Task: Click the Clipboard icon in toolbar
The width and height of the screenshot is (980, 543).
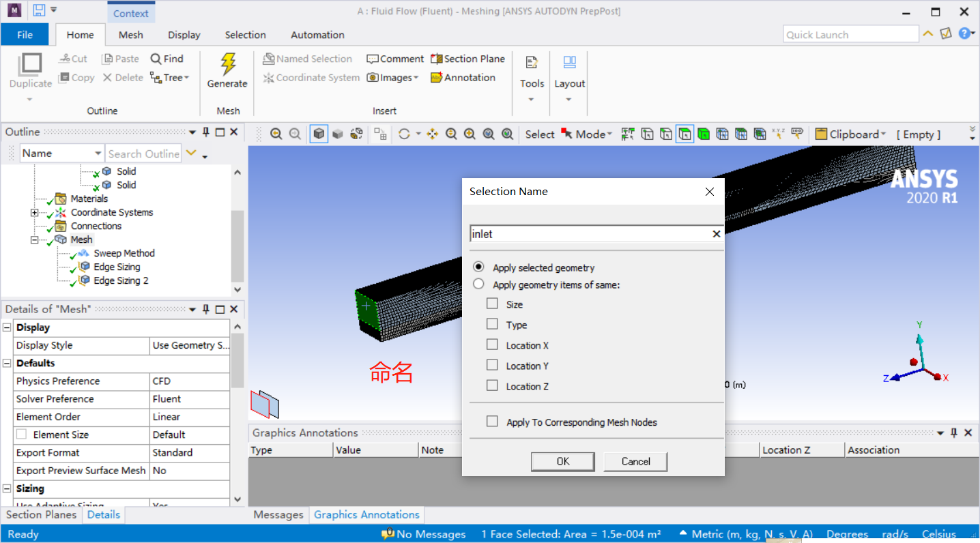Action: pos(821,134)
